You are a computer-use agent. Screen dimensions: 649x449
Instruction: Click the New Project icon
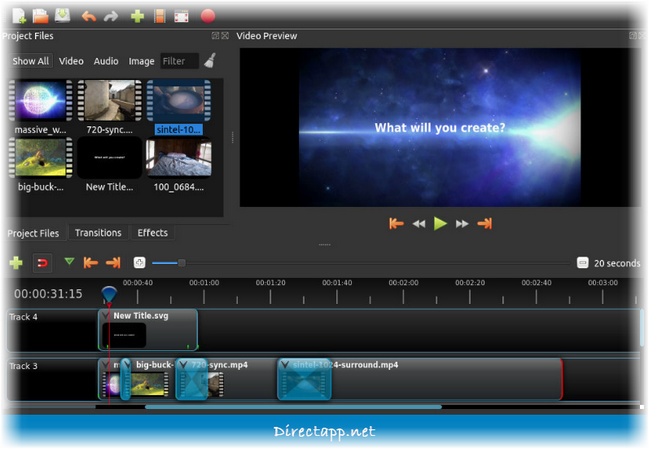click(x=19, y=16)
